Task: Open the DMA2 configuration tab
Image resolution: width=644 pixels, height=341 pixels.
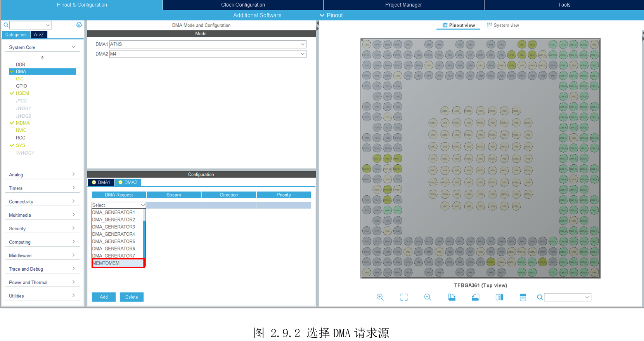Action: point(128,182)
